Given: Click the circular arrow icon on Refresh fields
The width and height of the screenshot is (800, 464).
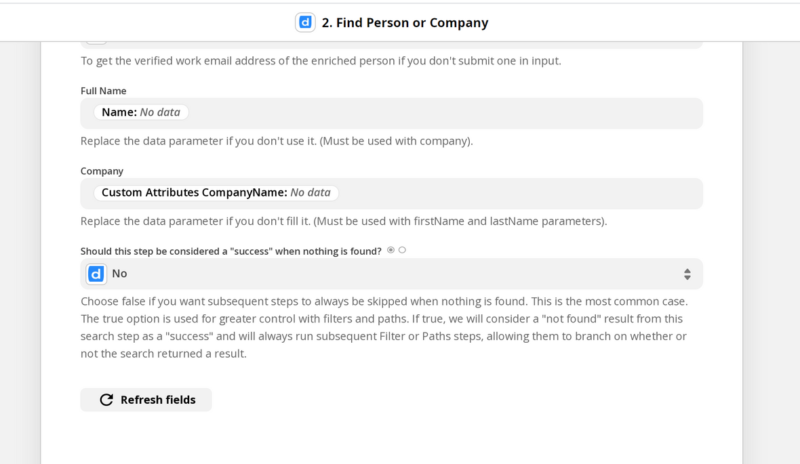Looking at the screenshot, I should (106, 400).
